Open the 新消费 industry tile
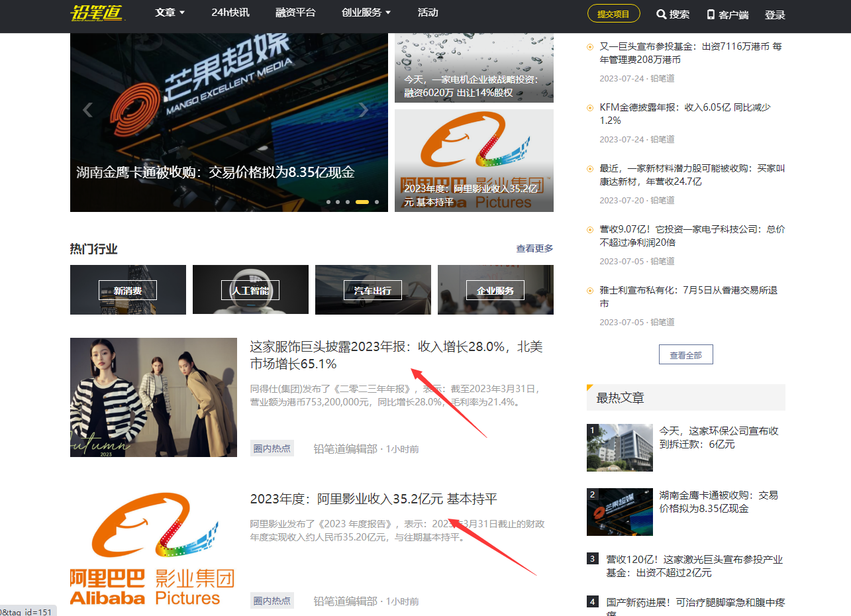 (128, 289)
